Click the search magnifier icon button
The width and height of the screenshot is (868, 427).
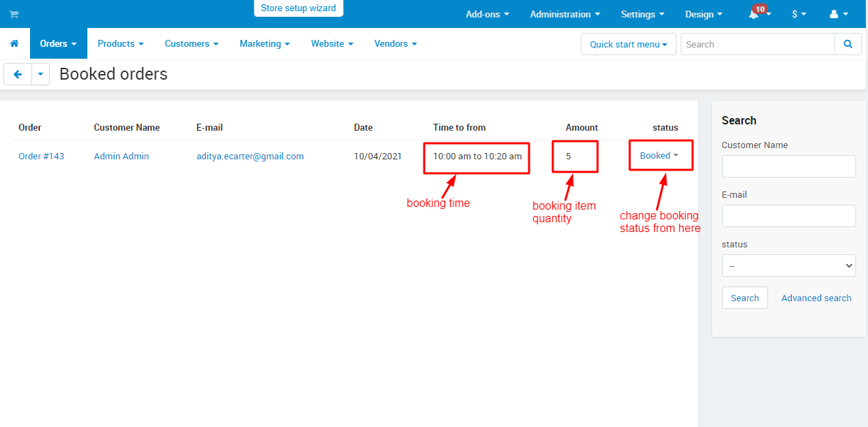coord(848,44)
